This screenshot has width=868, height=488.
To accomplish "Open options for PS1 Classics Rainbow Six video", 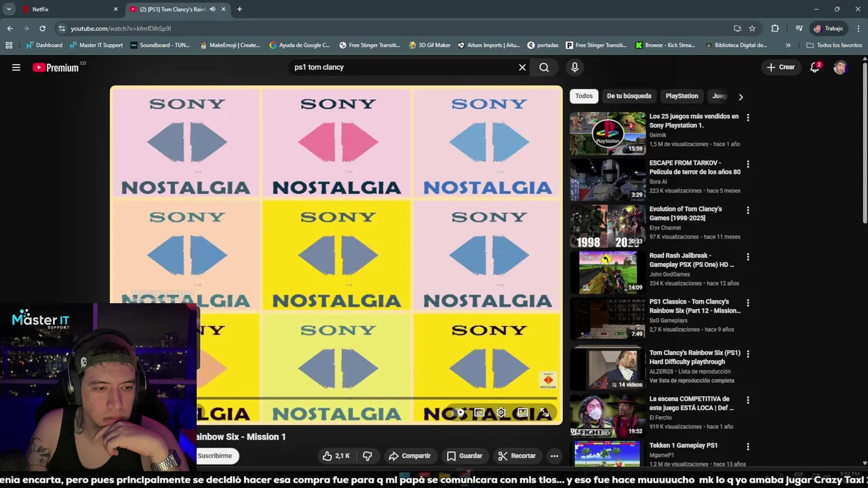I will (x=748, y=304).
